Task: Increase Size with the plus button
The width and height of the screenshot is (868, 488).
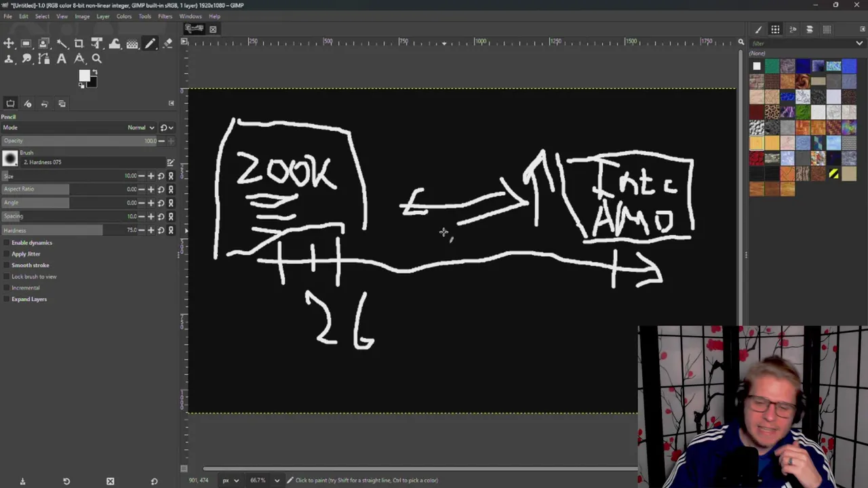Action: click(151, 176)
